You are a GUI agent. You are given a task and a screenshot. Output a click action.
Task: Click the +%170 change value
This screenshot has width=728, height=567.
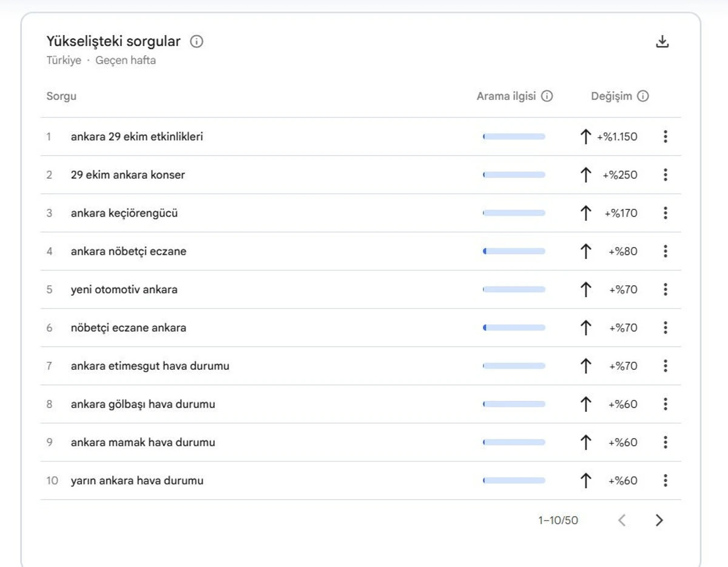pyautogui.click(x=621, y=213)
